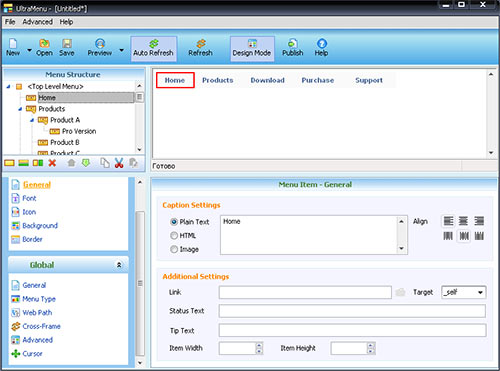Click the add sub-item icon
500x371 pixels.
(38, 163)
